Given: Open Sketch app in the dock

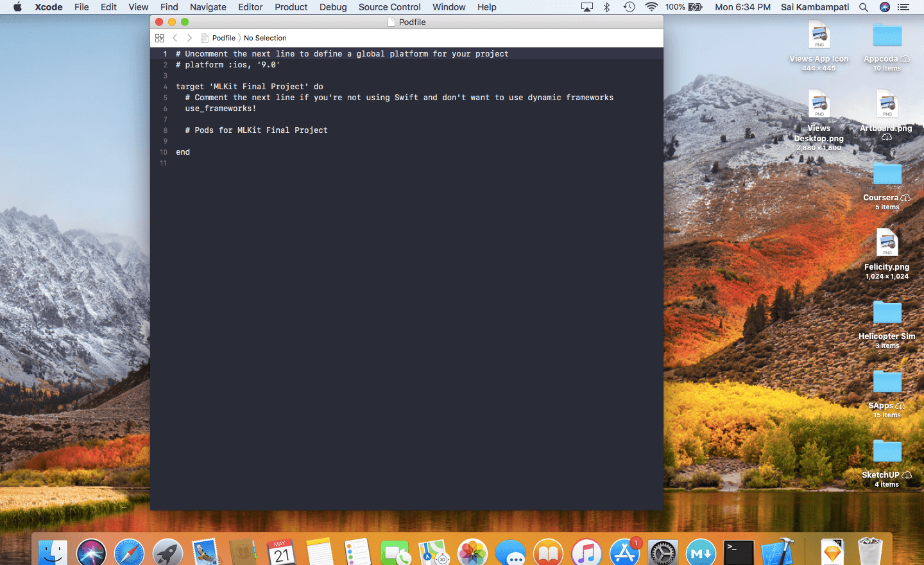Looking at the screenshot, I should click(x=832, y=552).
